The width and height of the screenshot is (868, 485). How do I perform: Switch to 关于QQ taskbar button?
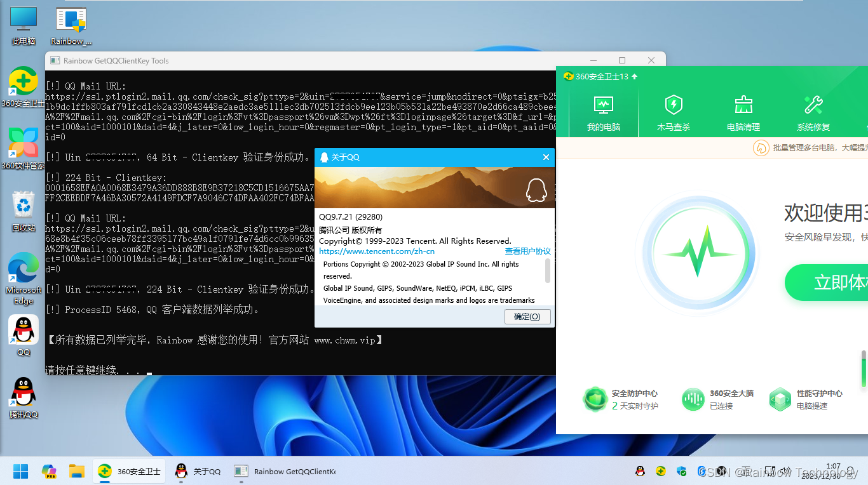[x=198, y=471]
